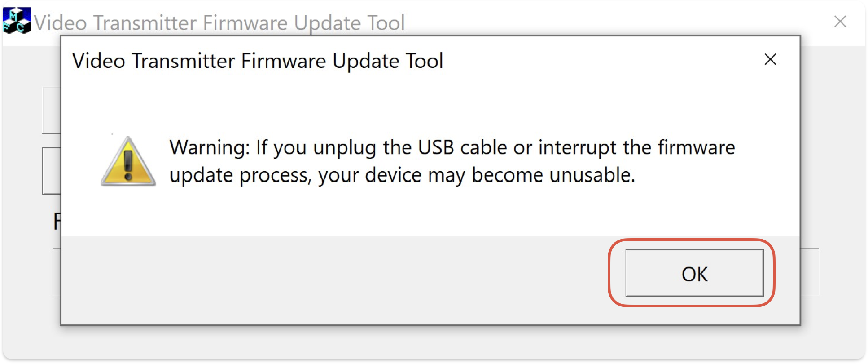Click the main window's faded title text
Viewport: 868px width, 364px height.
click(219, 22)
